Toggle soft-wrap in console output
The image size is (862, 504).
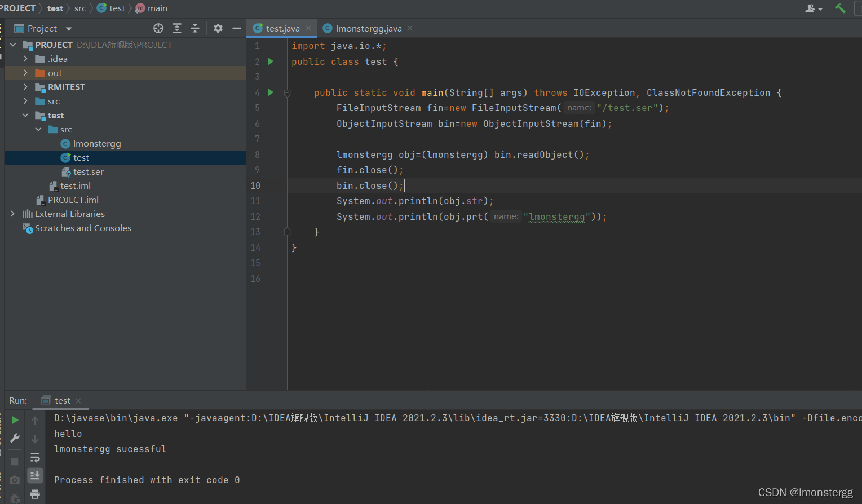[35, 457]
